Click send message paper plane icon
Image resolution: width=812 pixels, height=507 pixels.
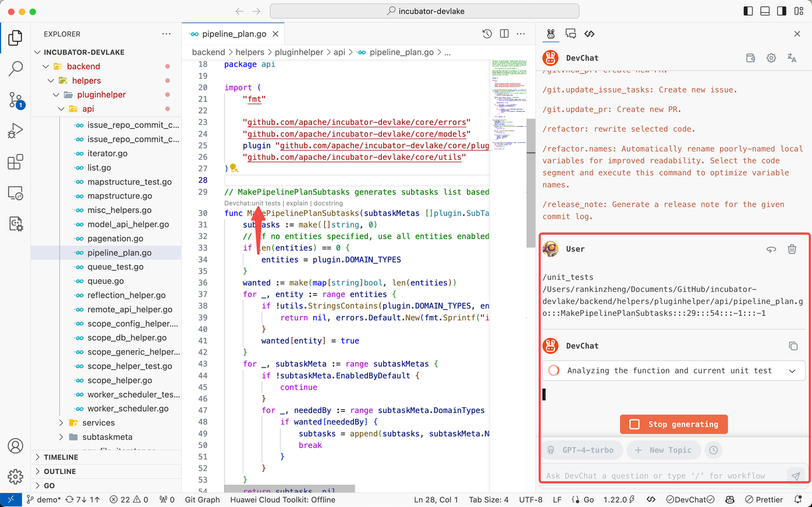pos(794,475)
